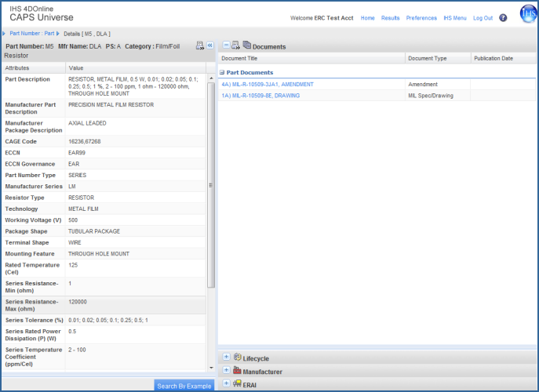Screen dimensions: 539x392
Task: Expand the ERAI section
Action: point(226,383)
